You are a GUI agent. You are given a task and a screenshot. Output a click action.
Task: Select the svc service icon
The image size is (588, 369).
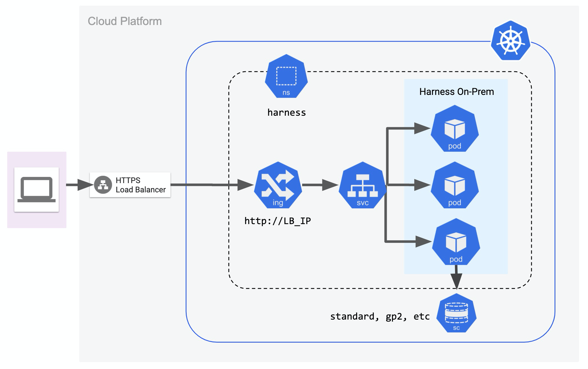363,185
